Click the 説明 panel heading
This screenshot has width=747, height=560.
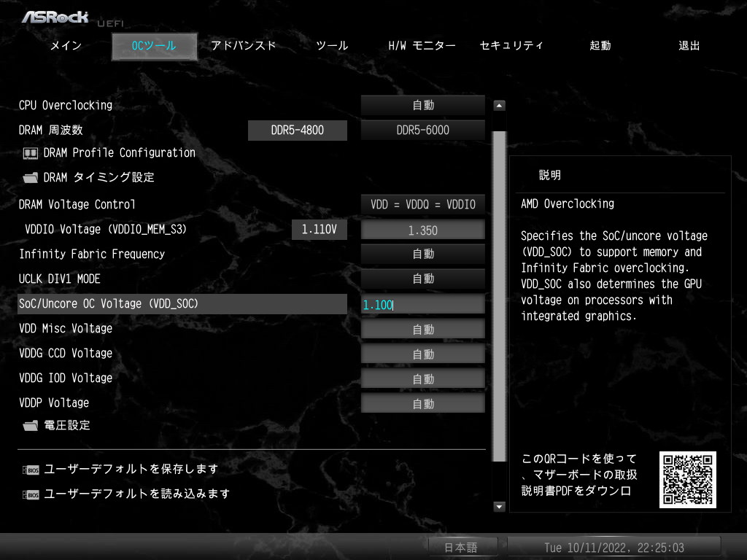[x=550, y=175]
